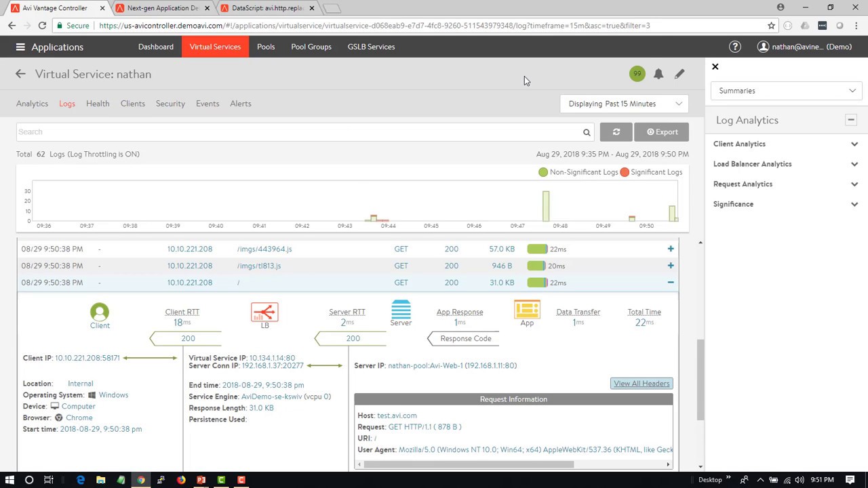This screenshot has width=868, height=488.
Task: Open the alerts bell icon
Action: coord(658,74)
